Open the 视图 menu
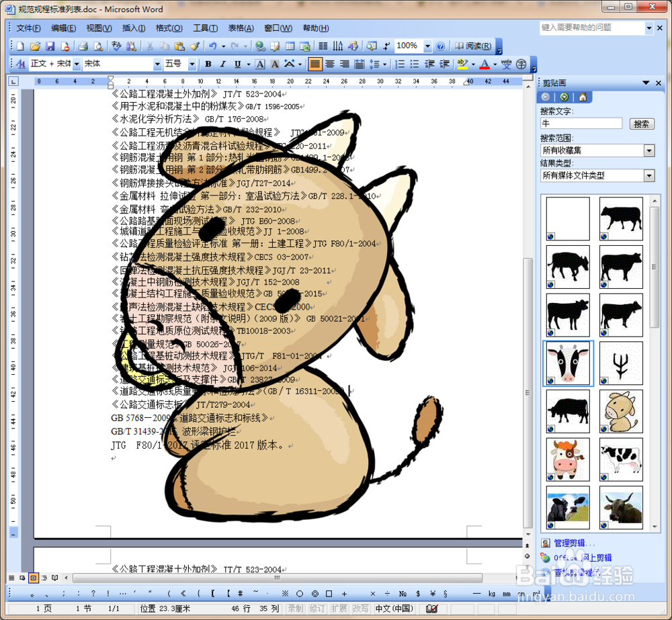672x620 pixels. (x=99, y=28)
